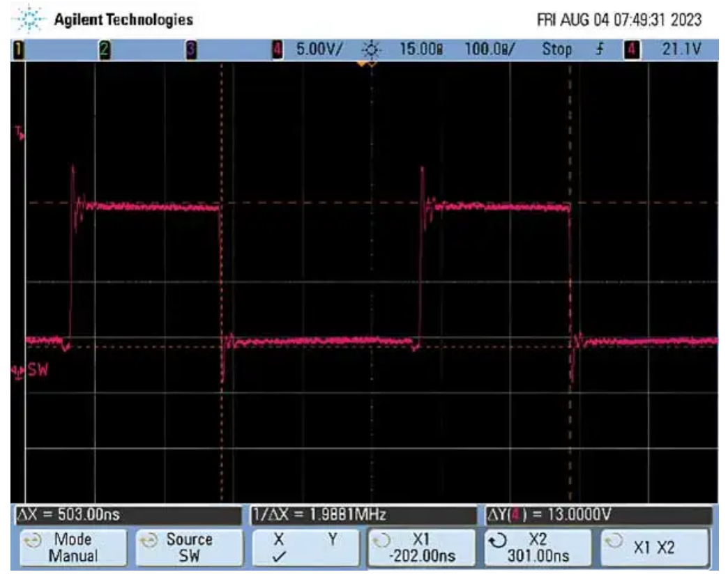Screen dimensions: 728x579
Task: Click the ΔY = 13.0000V readout
Action: 599,514
